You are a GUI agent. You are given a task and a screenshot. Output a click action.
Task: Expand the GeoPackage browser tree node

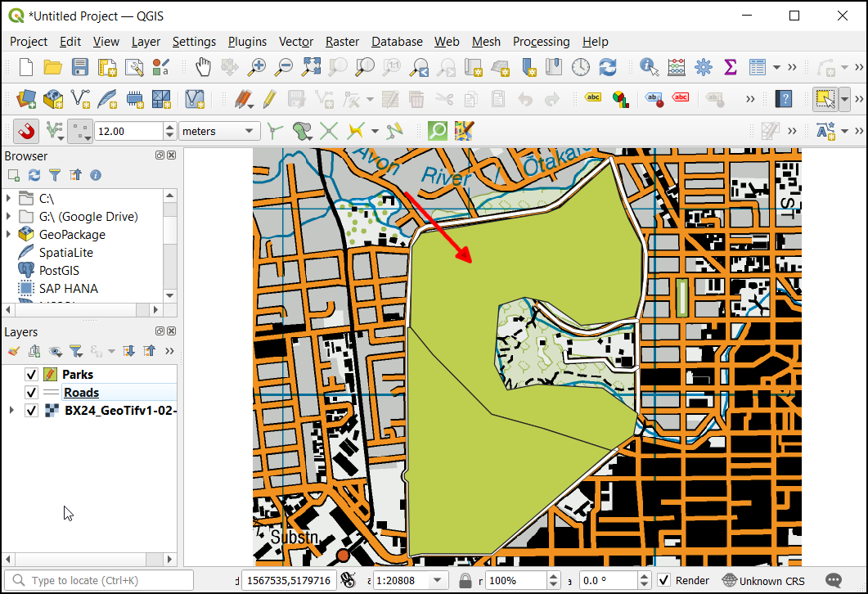click(x=10, y=235)
